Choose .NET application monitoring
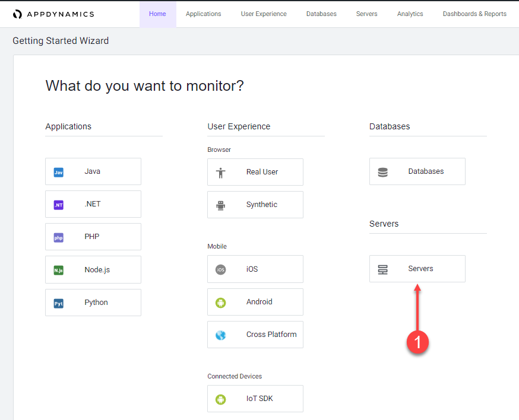Screen dimensions: 519x420 (x=93, y=204)
